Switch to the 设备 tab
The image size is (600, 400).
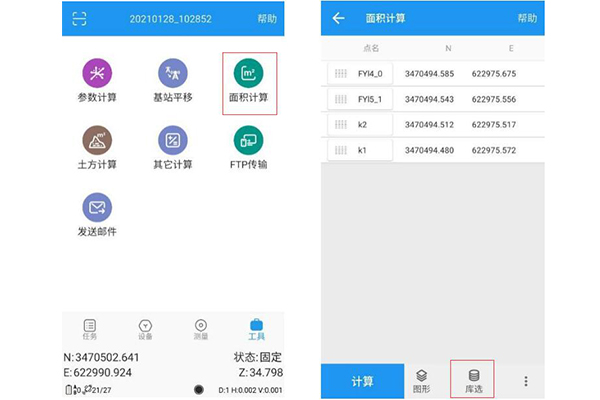tap(145, 329)
